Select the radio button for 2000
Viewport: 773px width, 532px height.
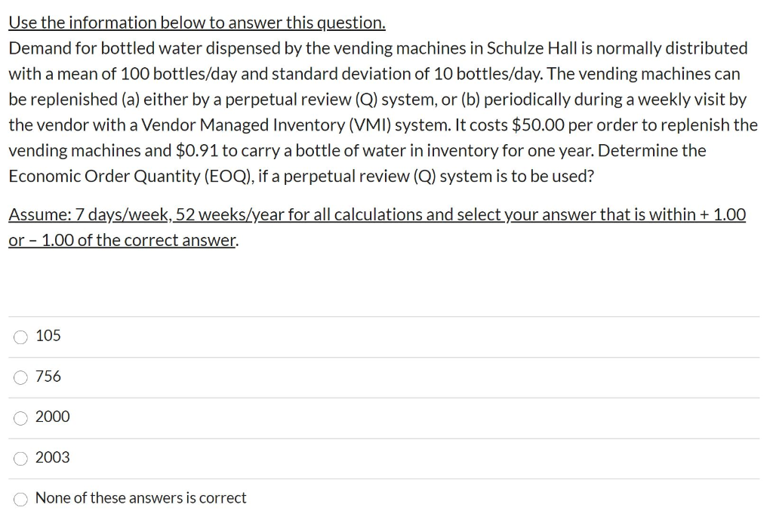(20, 418)
